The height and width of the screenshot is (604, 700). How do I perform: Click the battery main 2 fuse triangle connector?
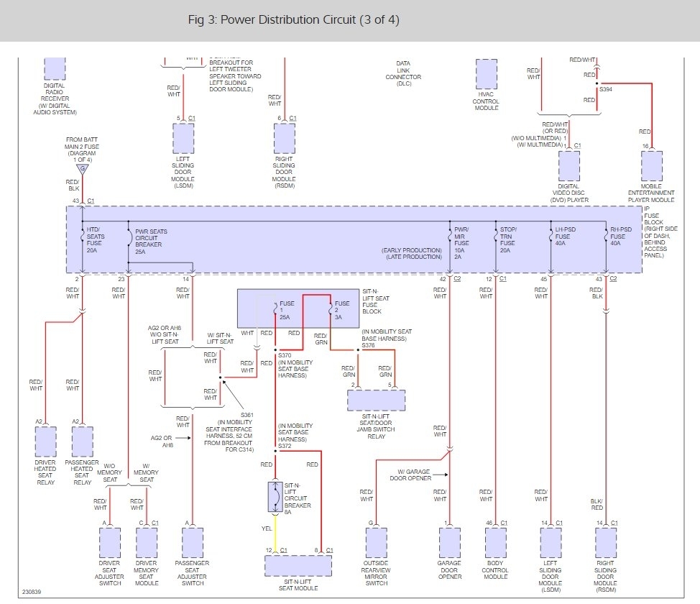point(82,169)
